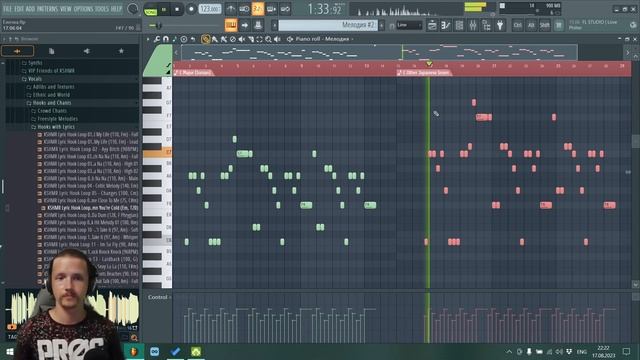The height and width of the screenshot is (360, 640).
Task: Toggle the record button
Action: tap(191, 9)
